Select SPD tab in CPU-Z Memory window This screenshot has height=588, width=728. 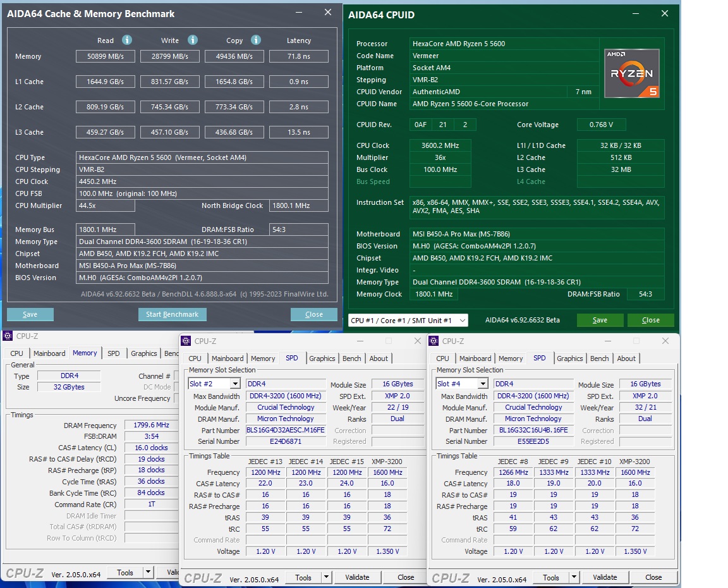114,353
